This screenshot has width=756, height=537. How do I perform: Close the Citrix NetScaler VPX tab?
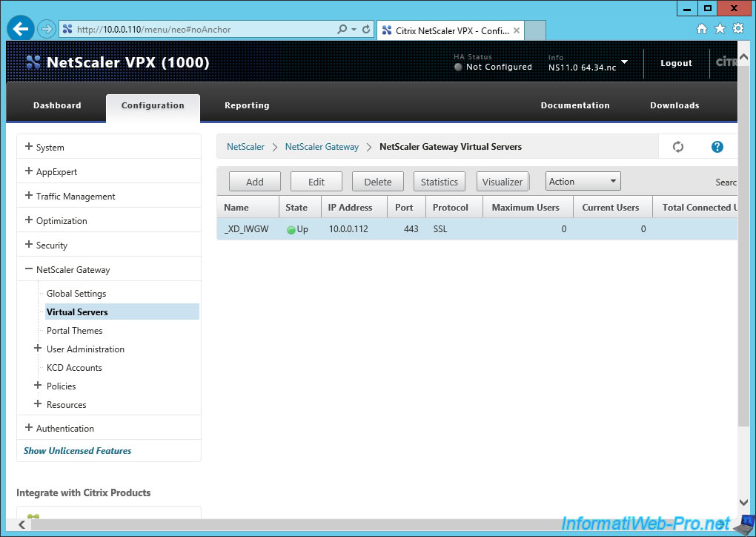click(x=517, y=30)
